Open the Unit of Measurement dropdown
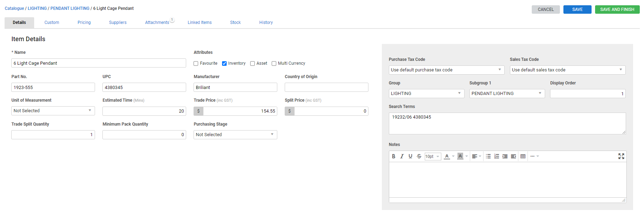Screen dimensions: 644x216 [53, 111]
